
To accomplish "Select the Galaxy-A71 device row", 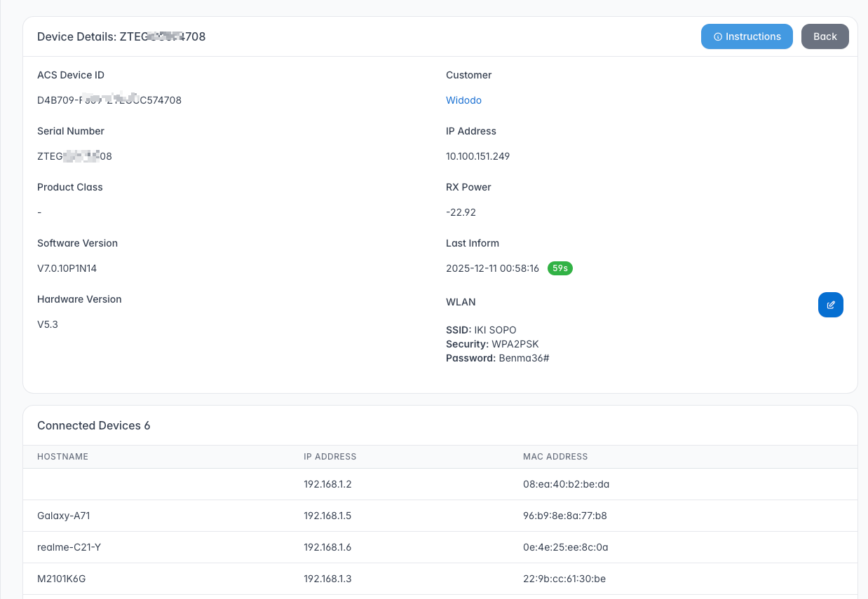I will (x=64, y=516).
